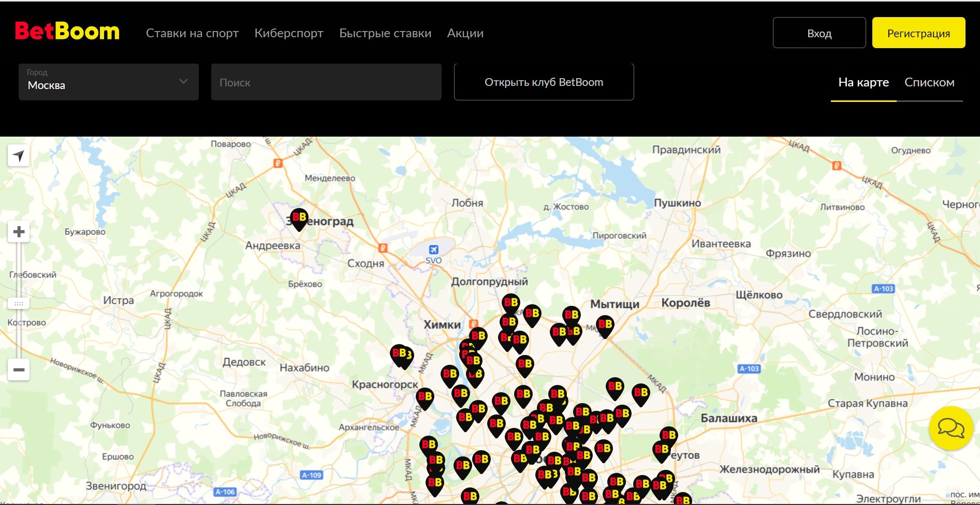Click the BetBoom logo
The height and width of the screenshot is (505, 980).
(67, 32)
